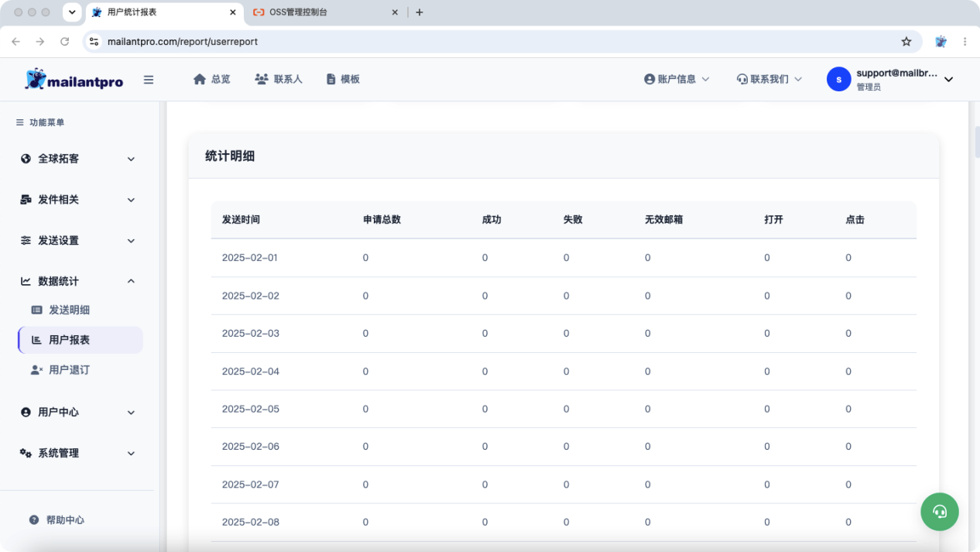Image resolution: width=980 pixels, height=552 pixels.
Task: Open Chrome three-dot menu
Action: (x=965, y=42)
